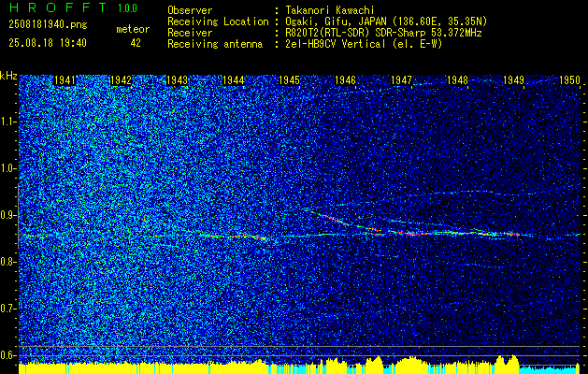Click the 1949 time marker
The image size is (588, 374).
pyautogui.click(x=514, y=79)
